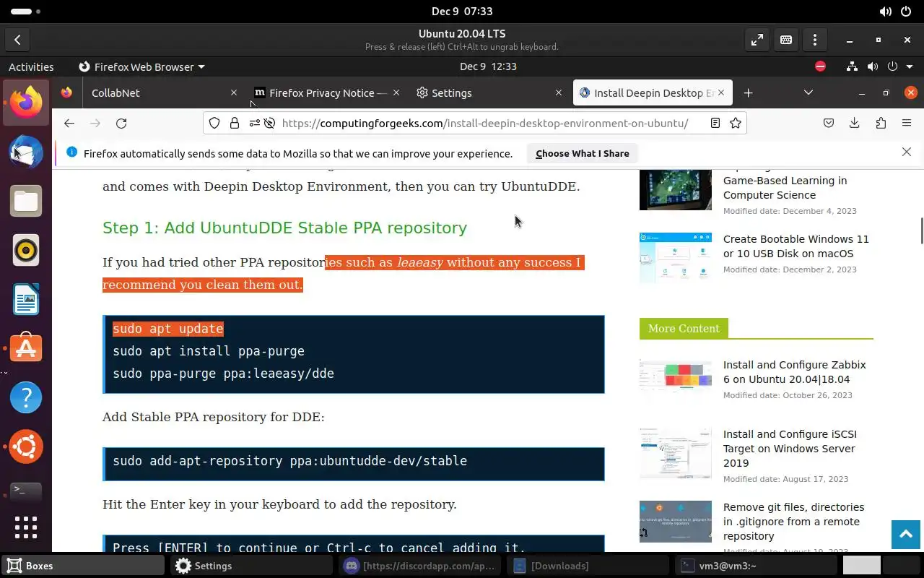The image size is (924, 578).
Task: Switch to Boxes in the host taskbar
Action: coord(82,566)
